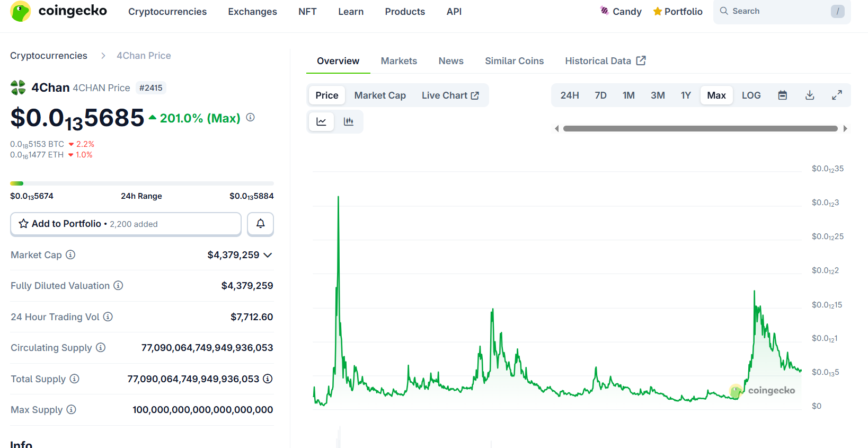Click 24 Hour Trading Vol info icon
Viewport: 868px width, 448px height.
[x=108, y=317]
